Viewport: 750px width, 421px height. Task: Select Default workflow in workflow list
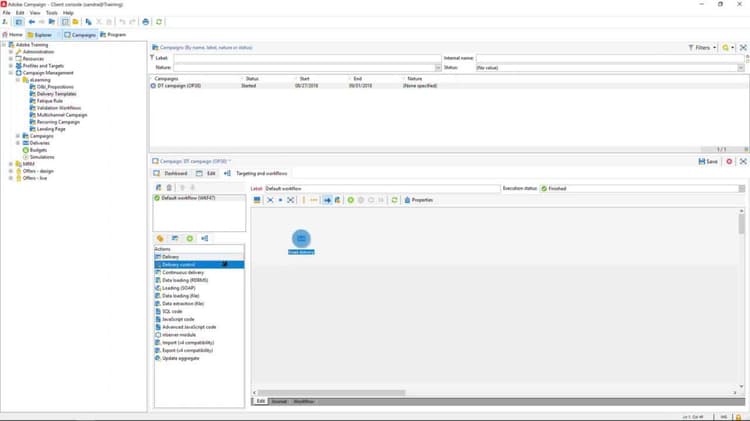199,198
